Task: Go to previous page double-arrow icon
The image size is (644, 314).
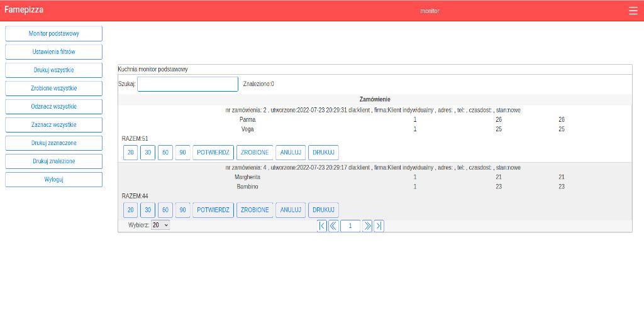Action: coord(333,226)
